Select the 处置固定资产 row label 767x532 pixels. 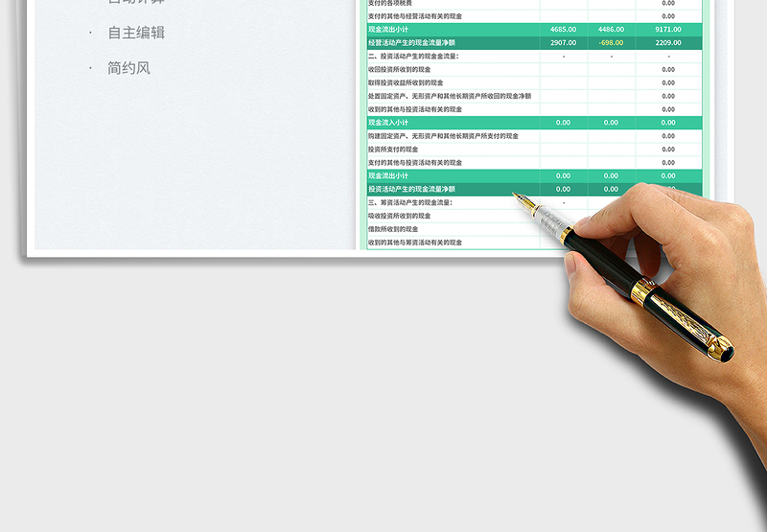(x=450, y=96)
